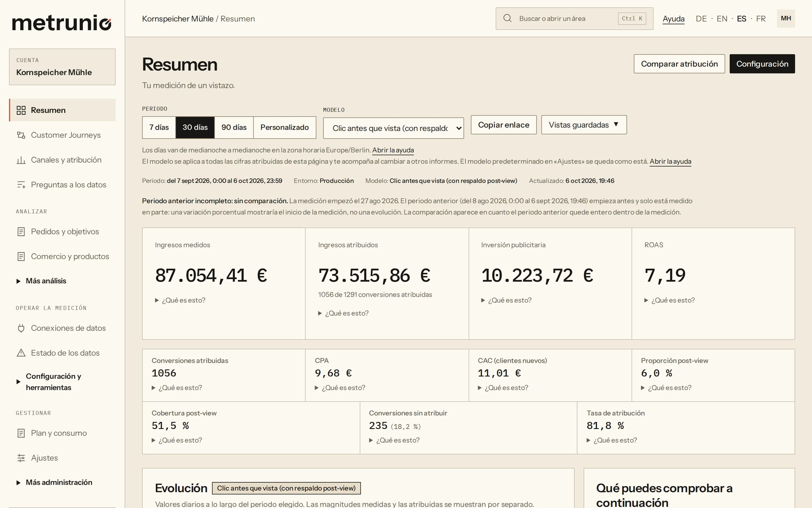Click the Comercio y productos icon

pyautogui.click(x=21, y=256)
